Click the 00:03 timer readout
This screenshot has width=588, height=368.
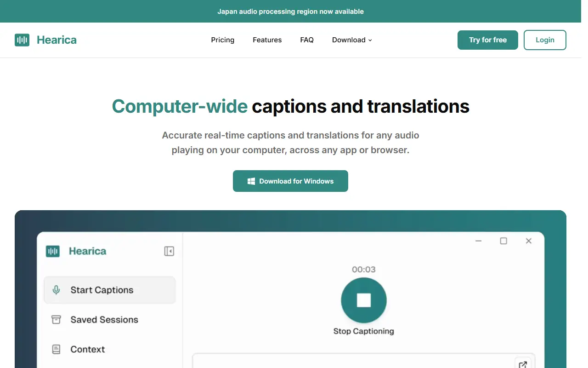click(364, 270)
